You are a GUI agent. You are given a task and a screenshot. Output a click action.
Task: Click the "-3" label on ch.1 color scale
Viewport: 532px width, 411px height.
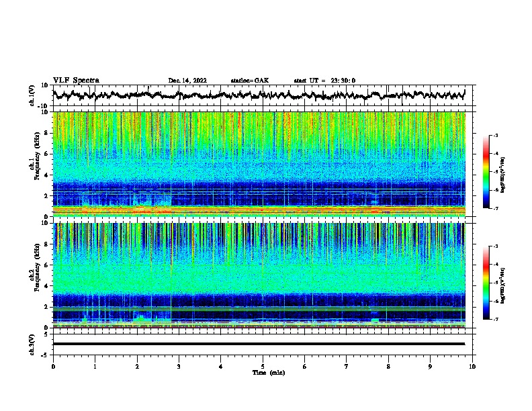click(495, 136)
